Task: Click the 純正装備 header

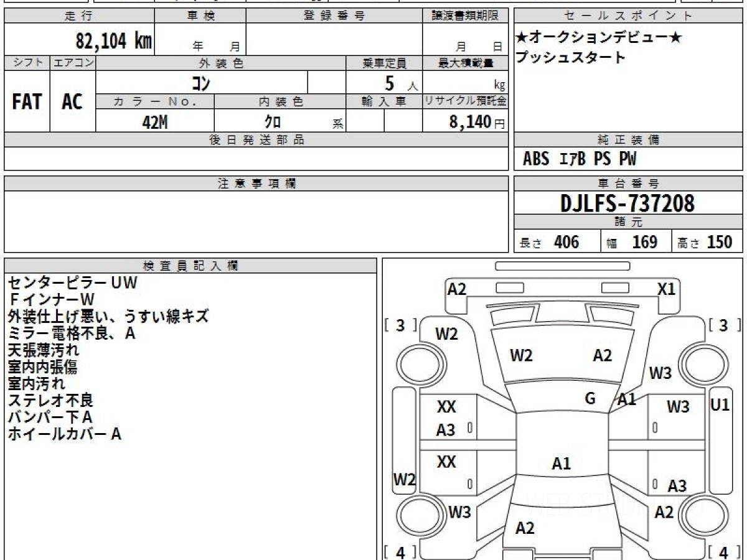Action: [x=629, y=140]
